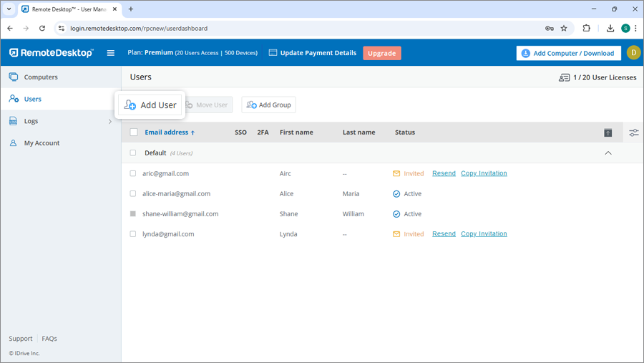Select the Remote Desktop browser tab
This screenshot has width=644, height=363.
click(69, 9)
